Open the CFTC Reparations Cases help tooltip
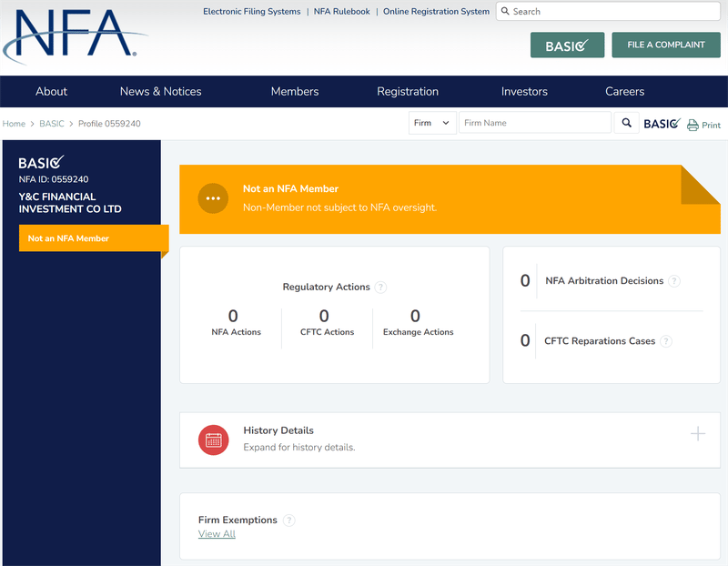Image resolution: width=728 pixels, height=566 pixels. (x=665, y=341)
